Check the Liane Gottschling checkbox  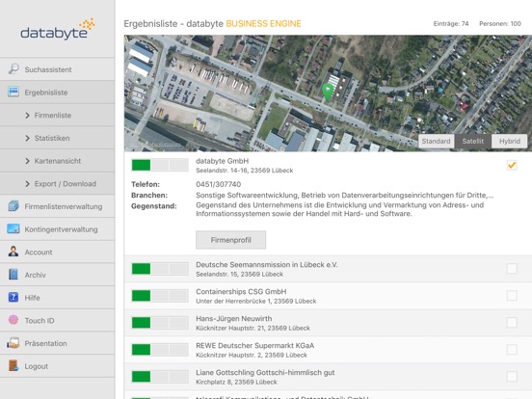(512, 376)
